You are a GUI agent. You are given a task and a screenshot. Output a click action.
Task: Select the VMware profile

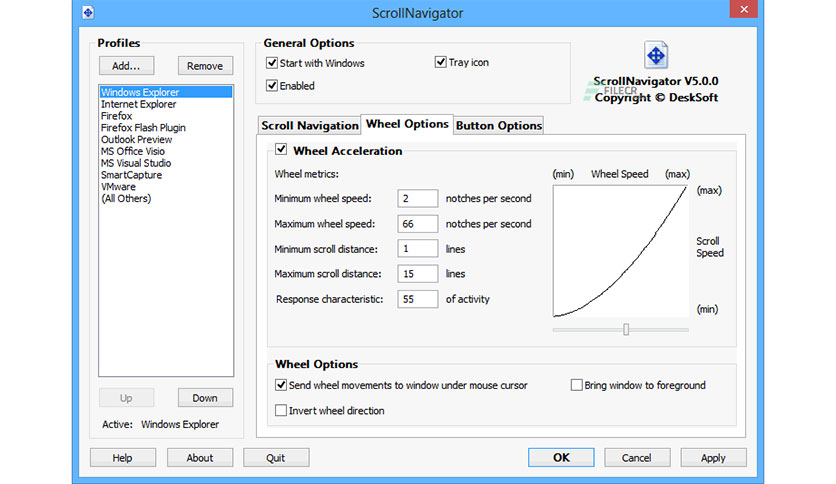coord(166,187)
